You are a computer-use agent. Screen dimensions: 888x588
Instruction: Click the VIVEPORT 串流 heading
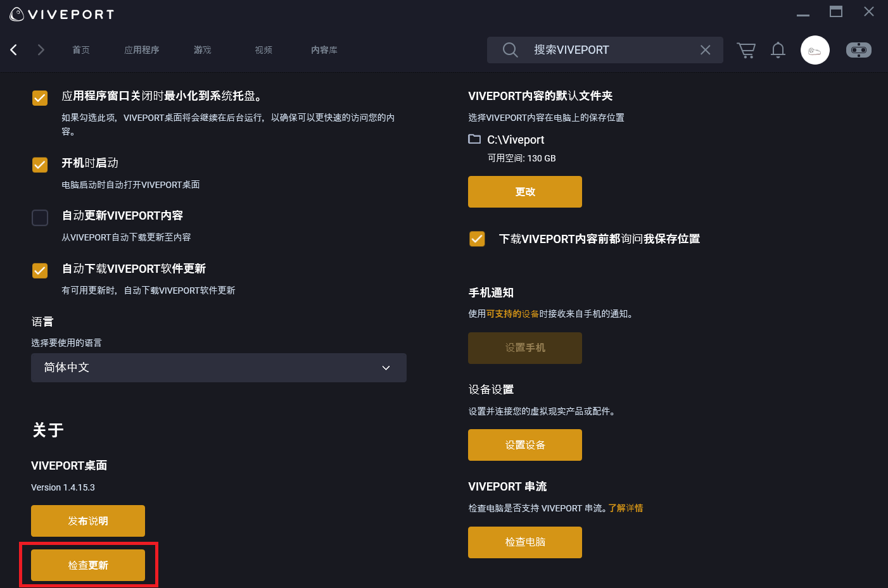507,487
